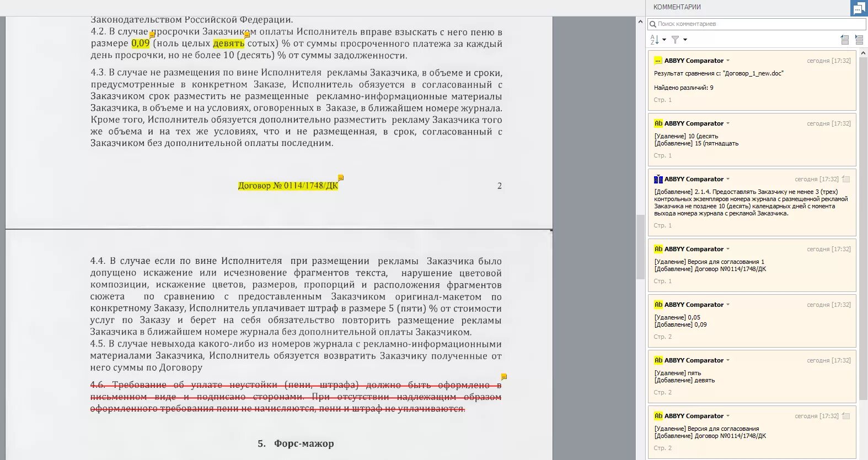Click the note marker beside 'Договор № 0114/1748/ДК'
The image size is (868, 460).
click(x=341, y=177)
